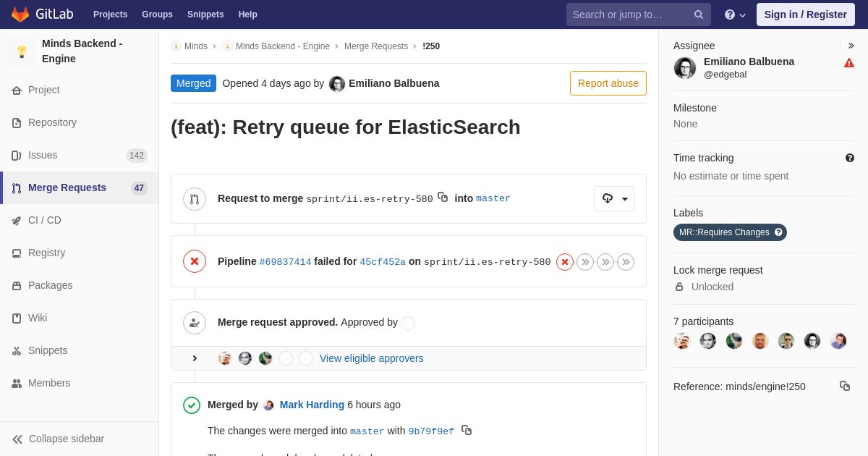Click the Report abuse button
The width and height of the screenshot is (868, 456).
click(x=608, y=83)
